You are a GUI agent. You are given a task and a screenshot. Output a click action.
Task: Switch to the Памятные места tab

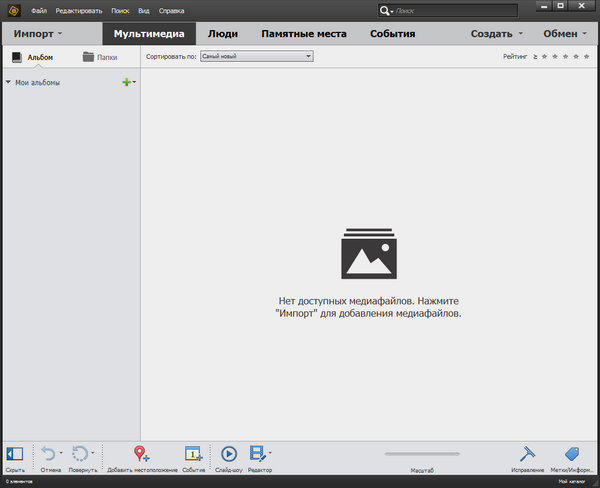pos(303,34)
